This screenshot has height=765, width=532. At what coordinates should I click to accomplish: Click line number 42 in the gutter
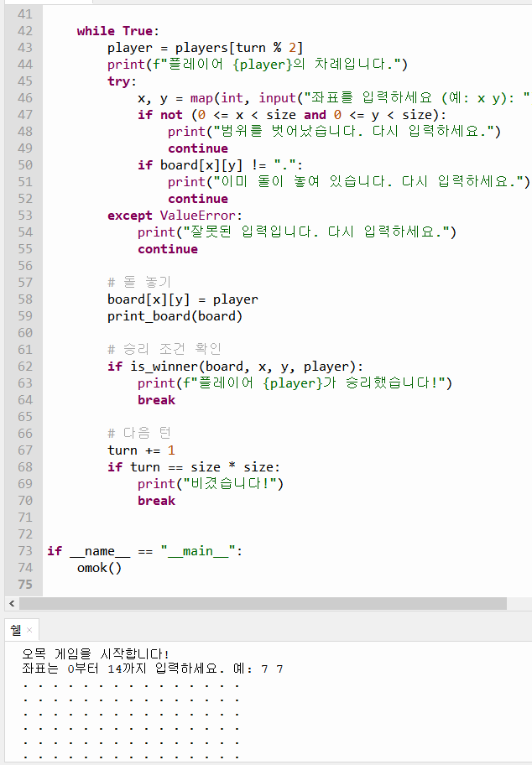click(x=25, y=31)
